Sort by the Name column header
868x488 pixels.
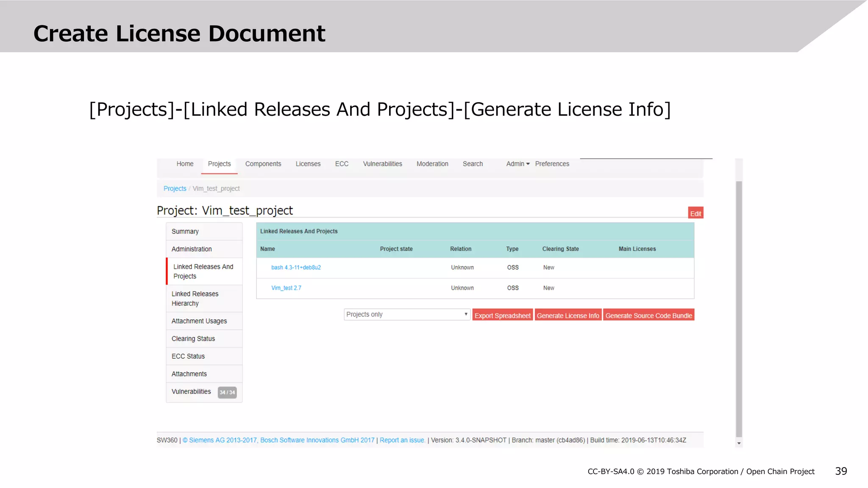coord(267,249)
